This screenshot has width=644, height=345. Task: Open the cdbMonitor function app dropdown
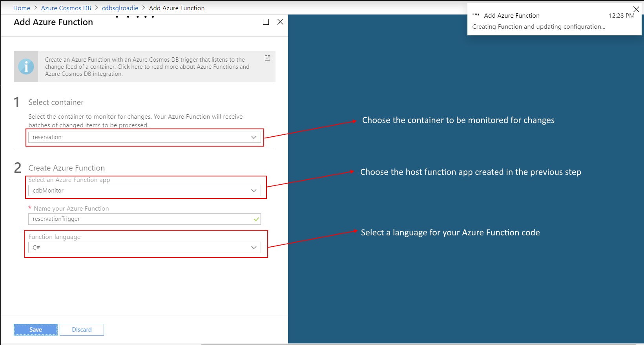coord(254,191)
